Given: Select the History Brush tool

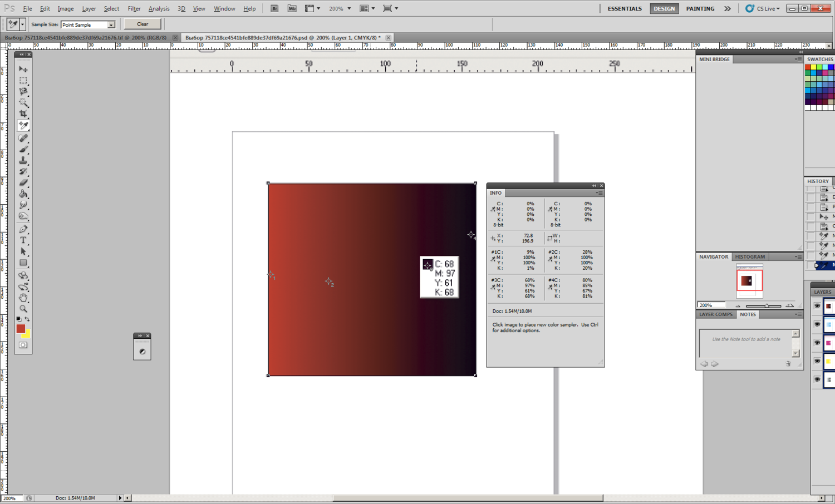Looking at the screenshot, I should pos(23,171).
